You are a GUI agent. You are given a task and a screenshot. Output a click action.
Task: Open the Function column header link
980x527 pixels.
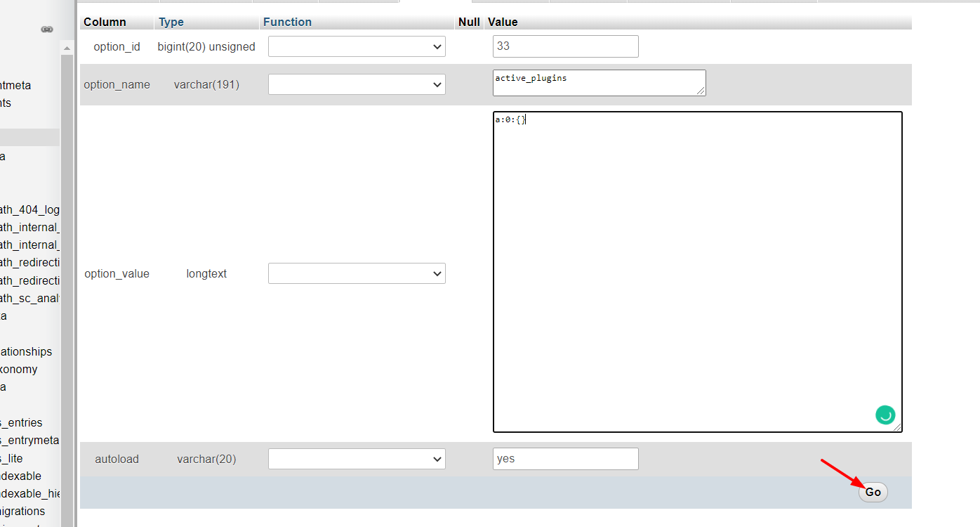287,22
